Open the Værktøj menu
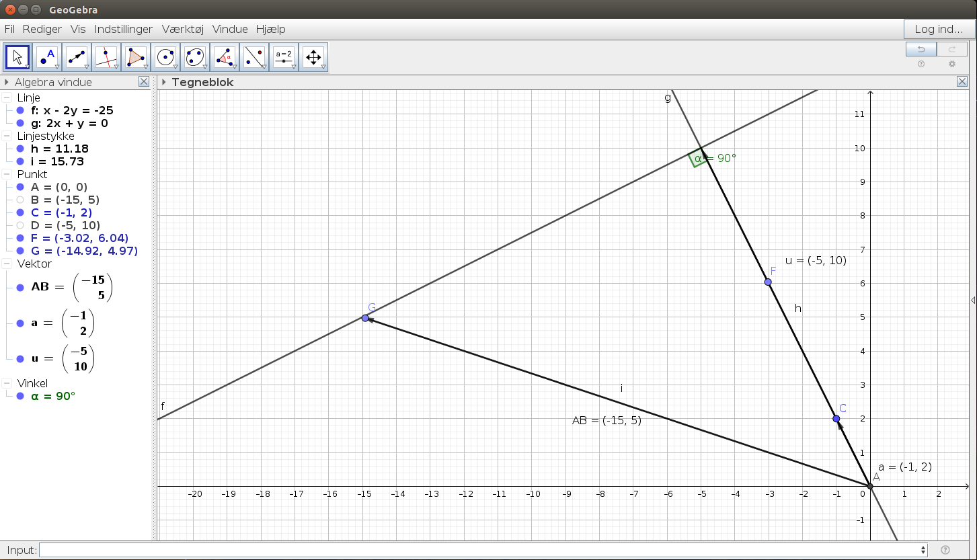Viewport: 977px width, 560px height. (184, 29)
